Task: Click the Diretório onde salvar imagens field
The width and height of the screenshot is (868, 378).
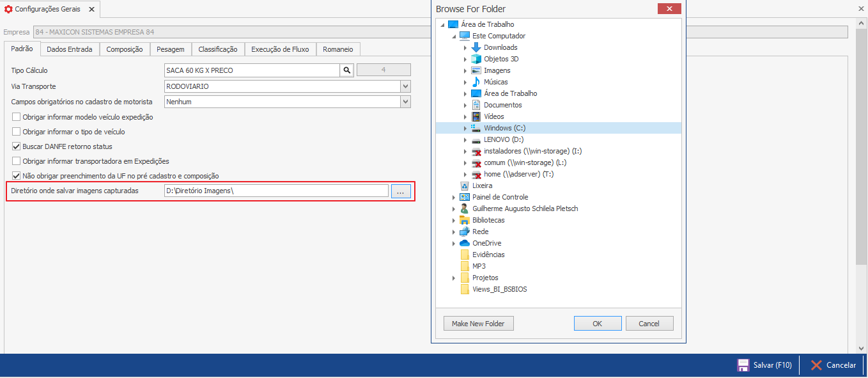Action: 276,191
